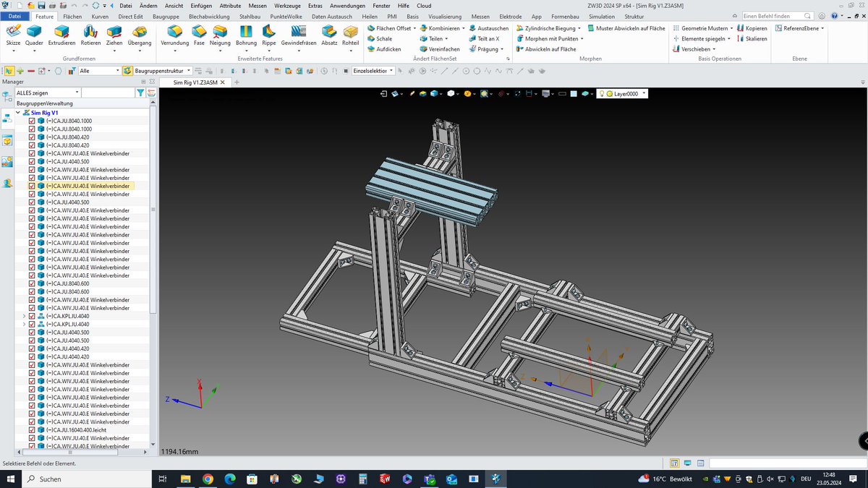Open the Werkzeuge menu
Viewport: 868px width, 488px height.
289,5
